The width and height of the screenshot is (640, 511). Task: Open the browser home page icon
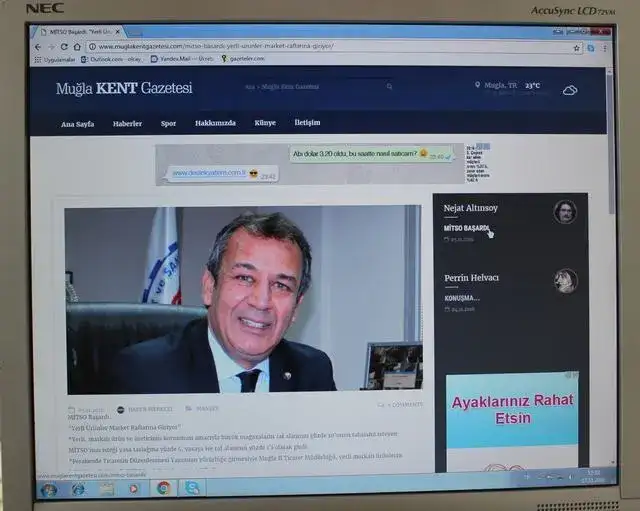click(x=77, y=47)
